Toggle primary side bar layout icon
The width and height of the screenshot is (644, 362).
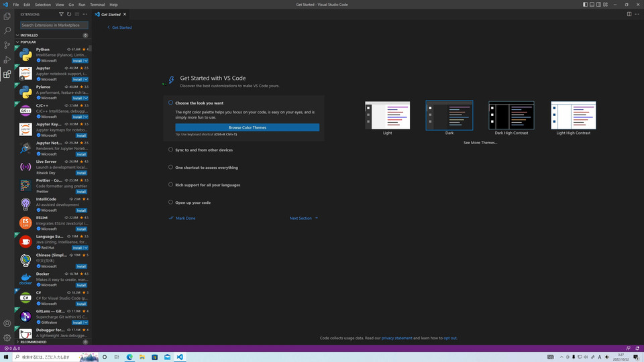click(585, 5)
